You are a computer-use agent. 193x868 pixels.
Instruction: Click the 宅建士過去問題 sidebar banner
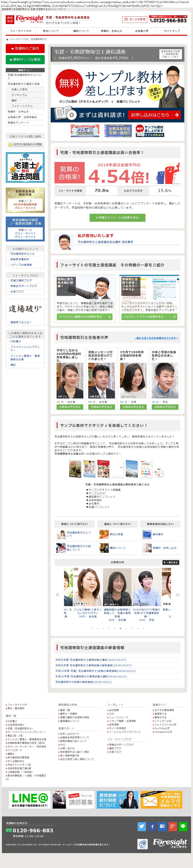[x=25, y=168]
